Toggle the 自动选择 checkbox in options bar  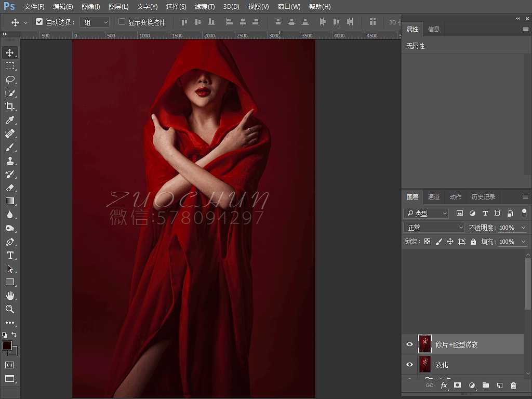[x=39, y=21]
